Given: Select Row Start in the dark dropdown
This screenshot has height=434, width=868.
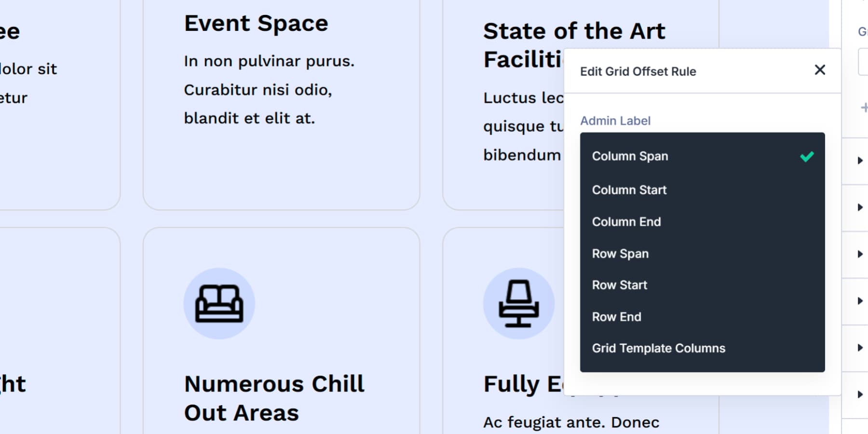Looking at the screenshot, I should pos(620,285).
